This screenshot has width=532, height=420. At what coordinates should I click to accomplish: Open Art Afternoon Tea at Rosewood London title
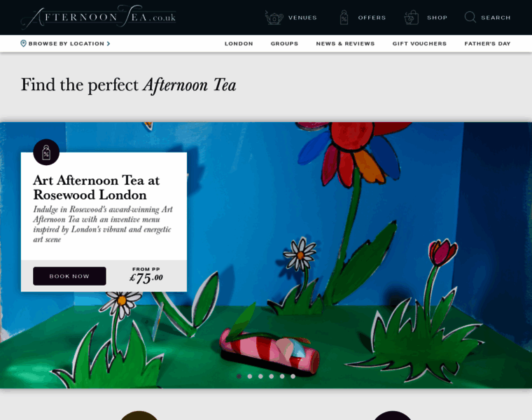[x=97, y=188]
